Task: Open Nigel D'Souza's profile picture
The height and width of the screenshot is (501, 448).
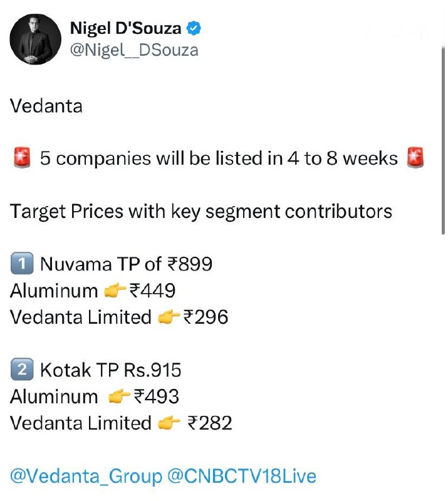Action: (35, 38)
